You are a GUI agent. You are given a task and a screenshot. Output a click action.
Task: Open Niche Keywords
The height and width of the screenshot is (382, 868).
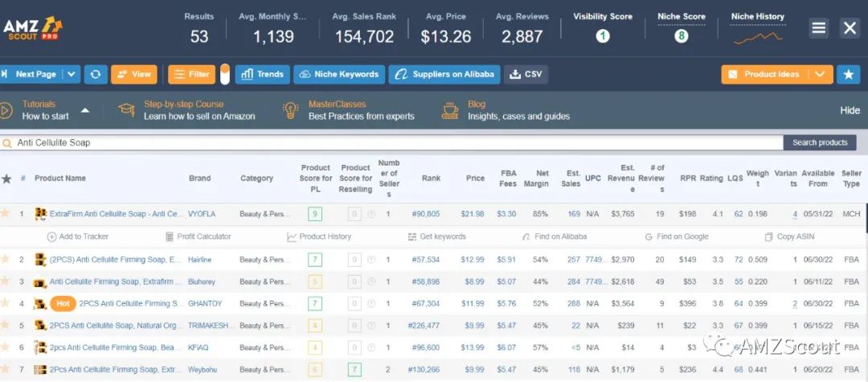(339, 74)
